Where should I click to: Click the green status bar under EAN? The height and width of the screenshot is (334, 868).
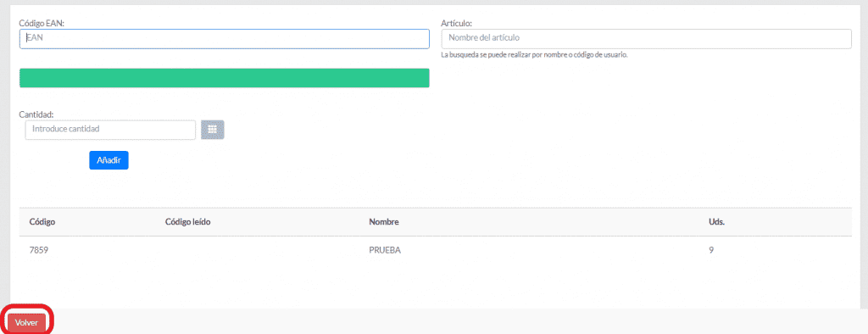pos(224,78)
